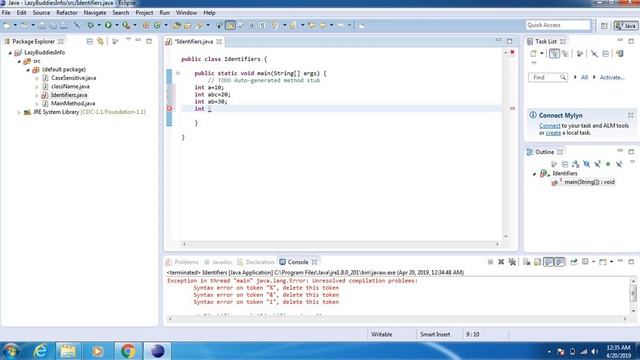Toggle Scroll Lock in Console toolbar
This screenshot has width=640, height=360.
click(x=538, y=262)
